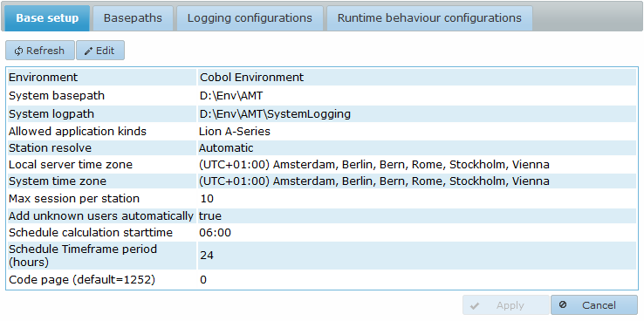
Task: Click Add unknown users automatically true value
Action: pyautogui.click(x=210, y=215)
